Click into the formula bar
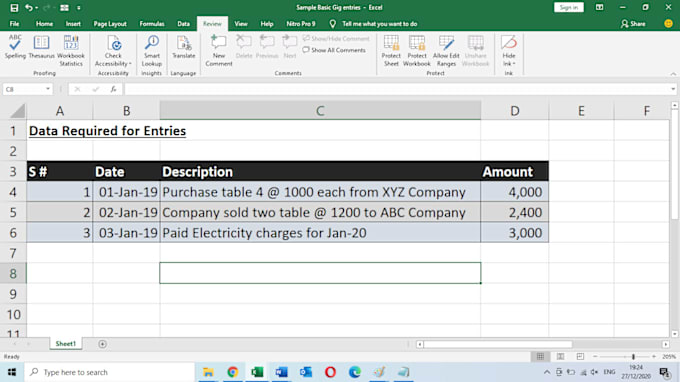680x382 pixels. tap(396, 89)
